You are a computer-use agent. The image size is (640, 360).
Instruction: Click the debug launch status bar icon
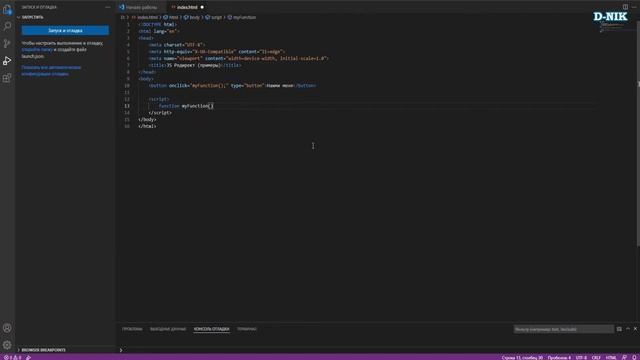(29, 358)
